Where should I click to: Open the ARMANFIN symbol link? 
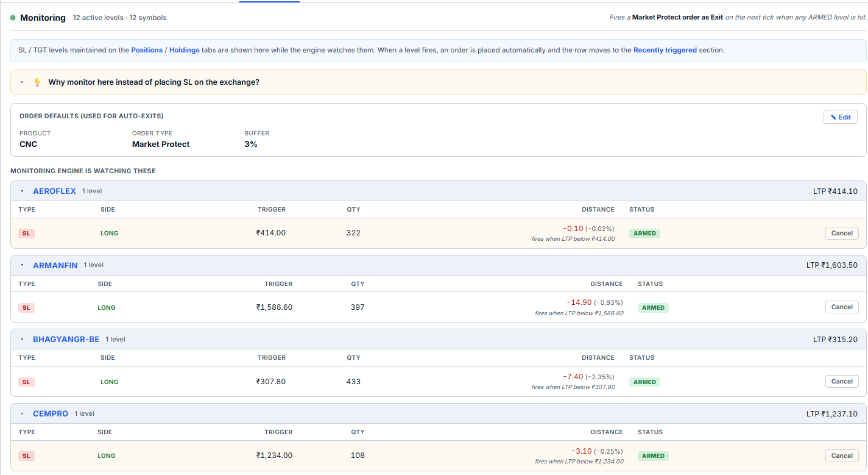[55, 265]
